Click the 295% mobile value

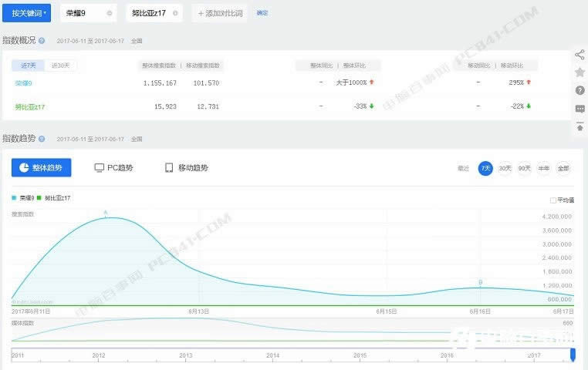point(516,82)
